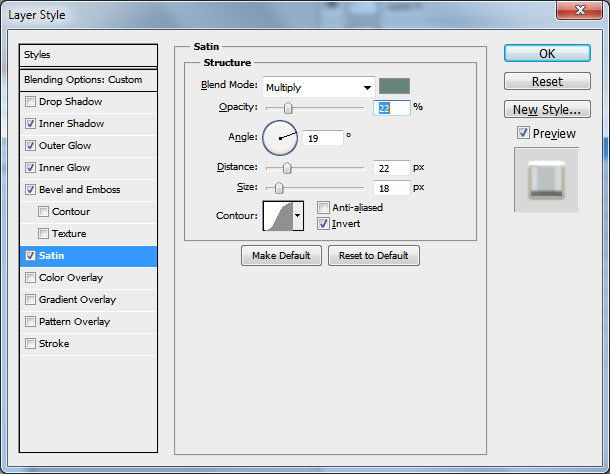Click the contour curve thumbnail
This screenshot has width=610, height=474.
[278, 216]
